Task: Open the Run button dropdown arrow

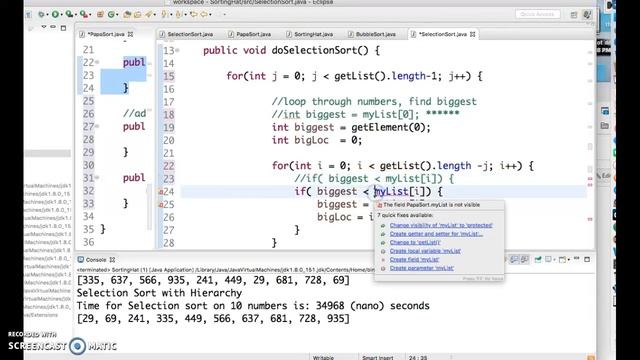Action: (x=61, y=15)
